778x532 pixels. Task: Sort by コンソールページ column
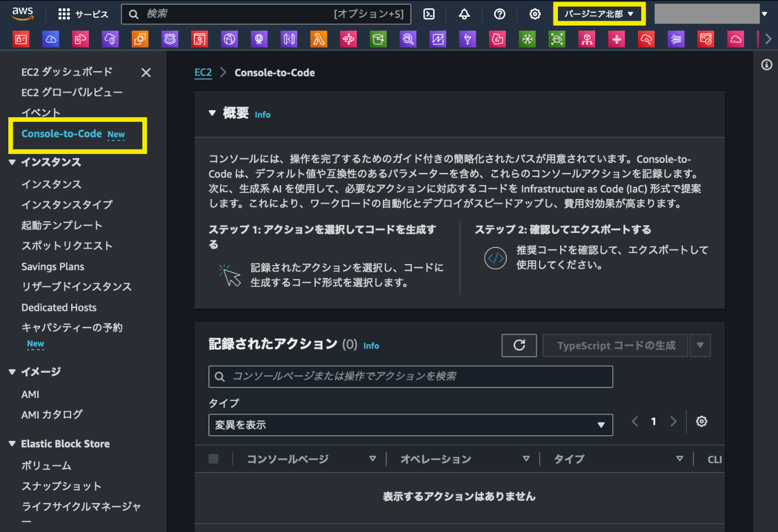[x=373, y=459]
